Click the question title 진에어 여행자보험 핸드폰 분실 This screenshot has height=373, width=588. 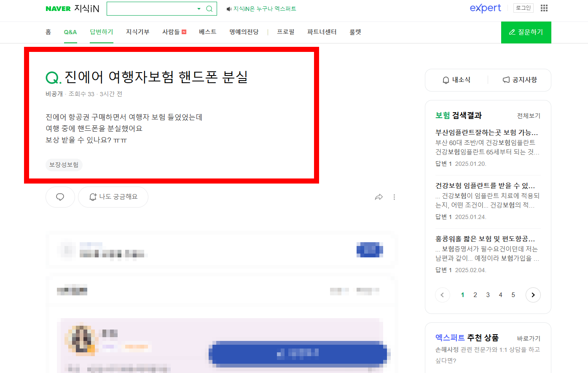156,77
